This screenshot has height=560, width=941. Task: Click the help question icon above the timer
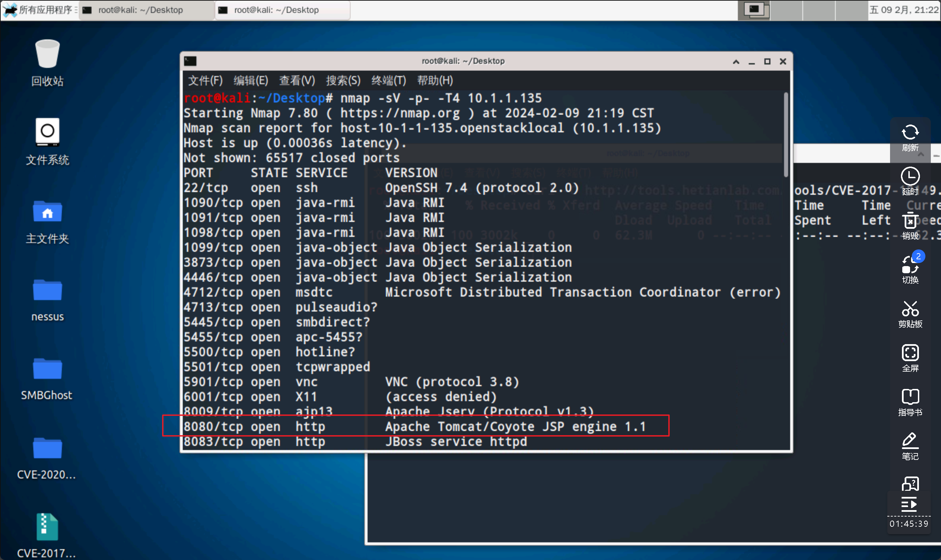click(x=910, y=484)
